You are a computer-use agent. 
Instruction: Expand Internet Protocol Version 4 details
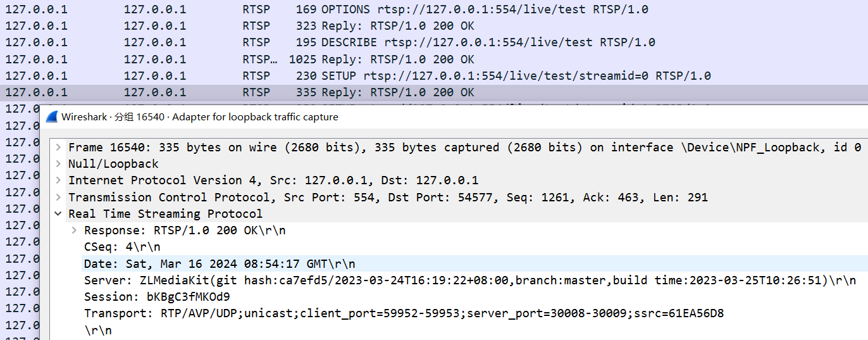pos(58,180)
